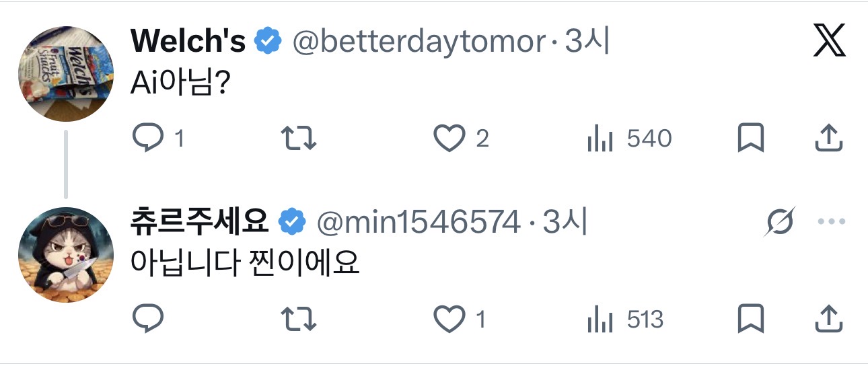
Task: Visit the @min1546574 handle link
Action: click(x=418, y=222)
